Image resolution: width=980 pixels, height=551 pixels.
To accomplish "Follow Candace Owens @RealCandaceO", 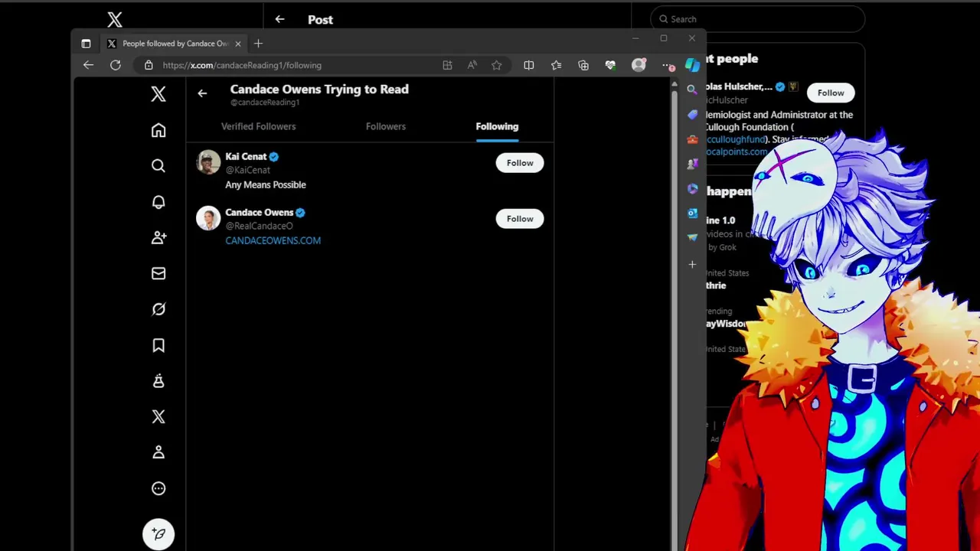I will click(x=520, y=219).
